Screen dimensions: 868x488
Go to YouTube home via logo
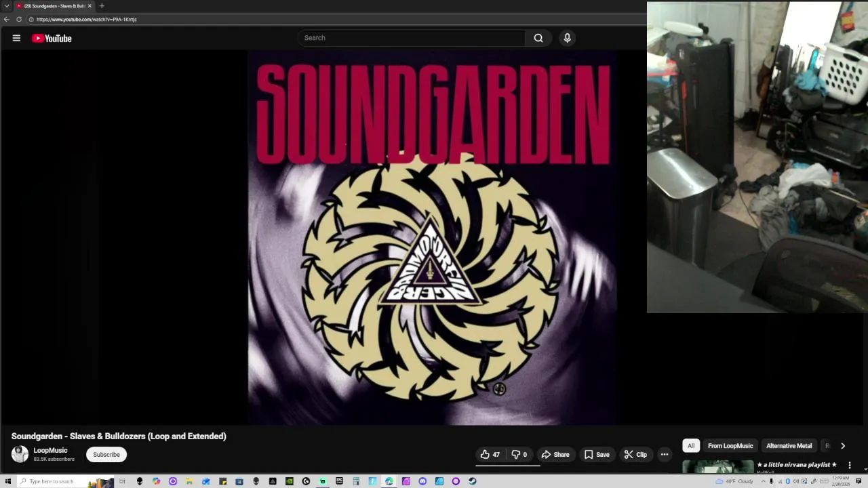tap(52, 39)
